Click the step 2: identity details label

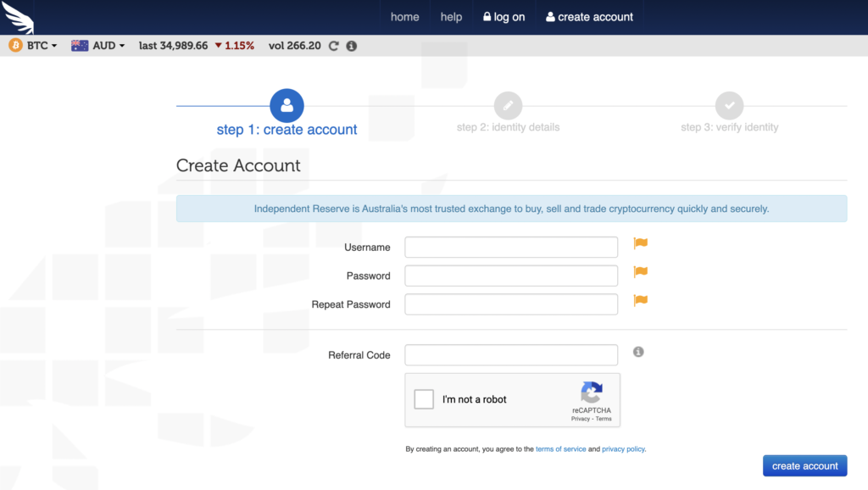pos(509,127)
